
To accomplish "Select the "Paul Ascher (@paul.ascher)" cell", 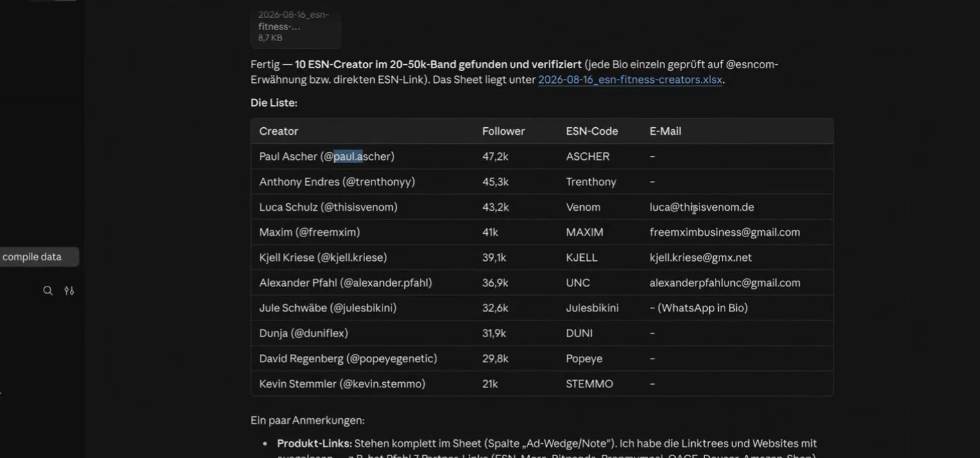I will tap(327, 157).
